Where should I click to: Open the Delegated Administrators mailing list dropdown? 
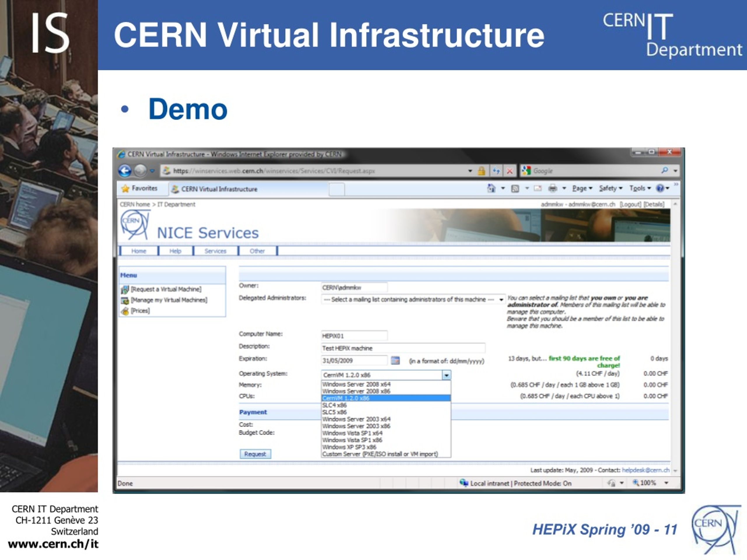point(413,300)
